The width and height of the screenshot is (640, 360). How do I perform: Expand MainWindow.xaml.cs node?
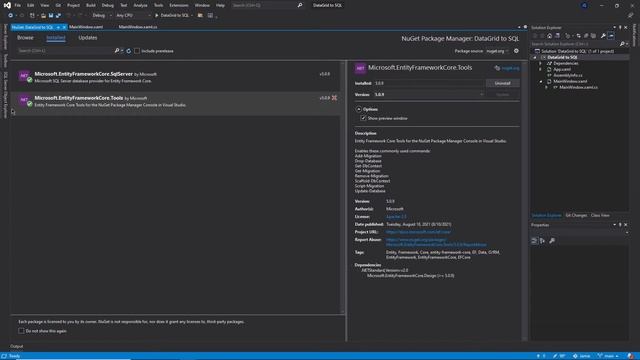coord(547,87)
